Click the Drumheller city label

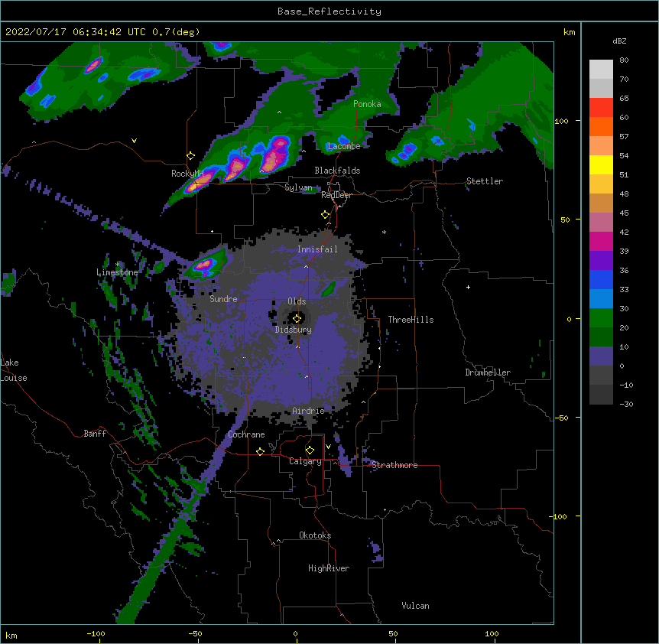[488, 372]
